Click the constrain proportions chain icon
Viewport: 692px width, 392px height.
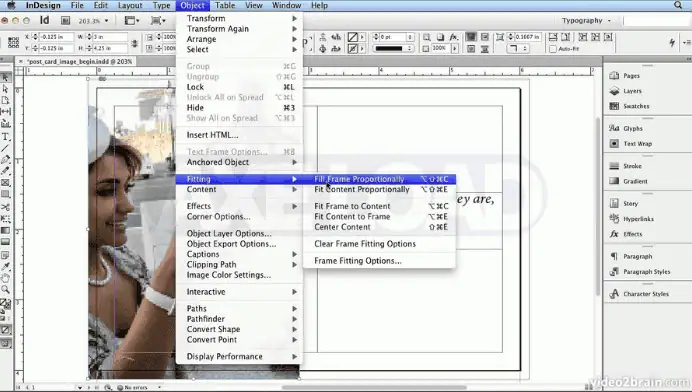coord(135,43)
